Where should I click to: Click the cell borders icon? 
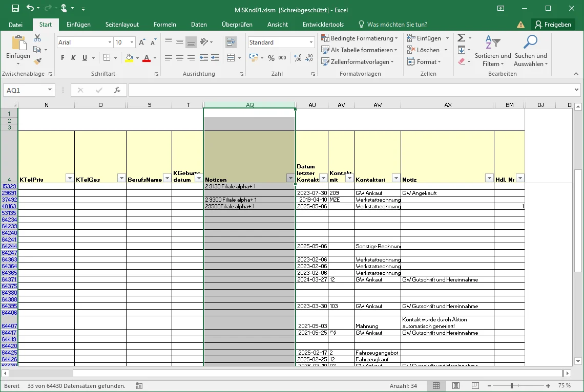(x=107, y=58)
